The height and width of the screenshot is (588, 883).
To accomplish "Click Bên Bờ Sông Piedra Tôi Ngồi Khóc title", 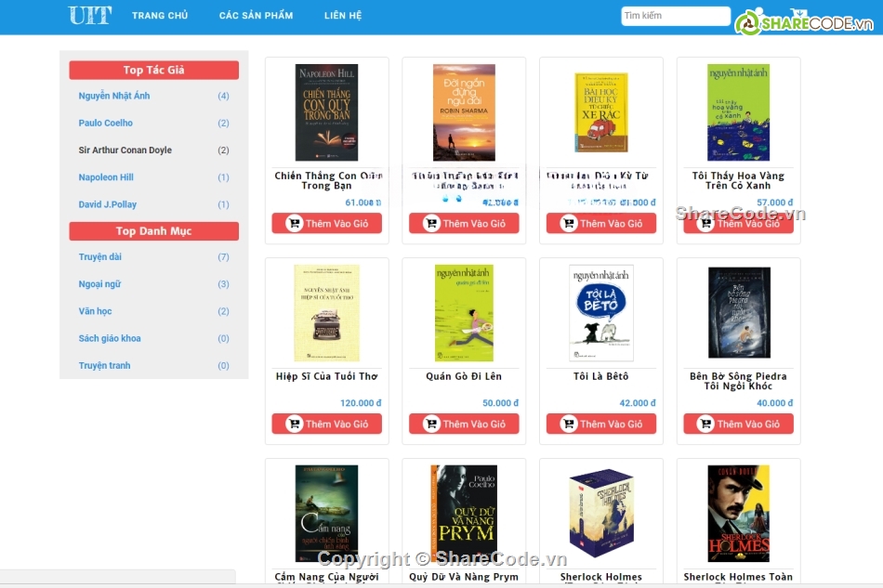I will tap(738, 381).
